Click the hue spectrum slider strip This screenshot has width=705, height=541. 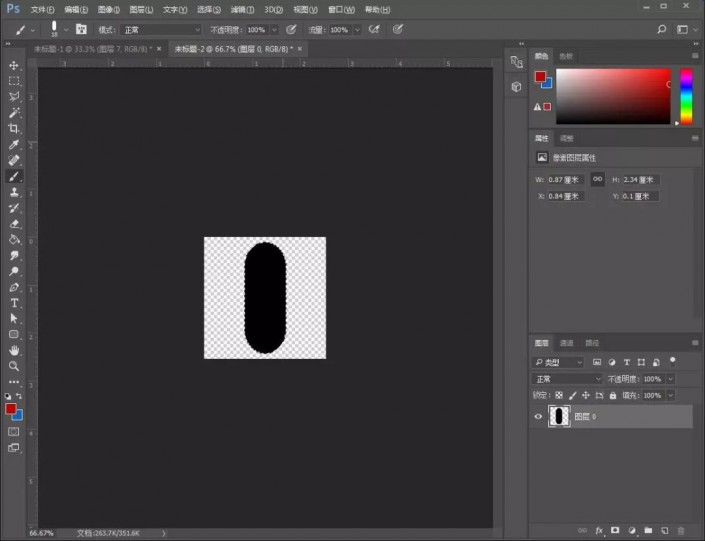(686, 96)
